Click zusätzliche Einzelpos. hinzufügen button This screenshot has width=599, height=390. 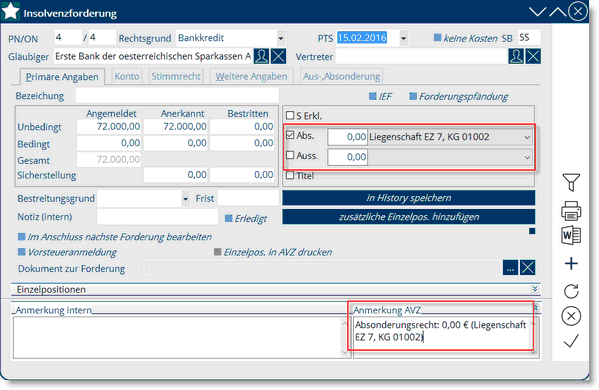point(408,217)
